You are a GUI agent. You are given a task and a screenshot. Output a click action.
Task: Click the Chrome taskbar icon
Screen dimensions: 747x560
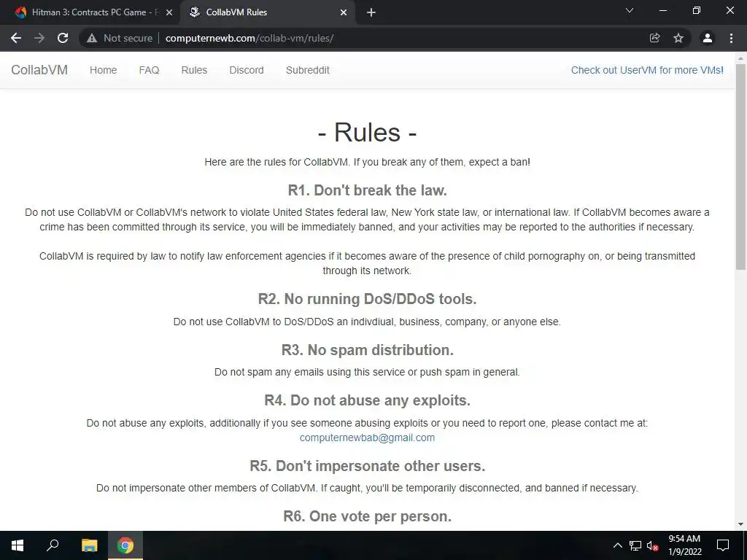pyautogui.click(x=125, y=545)
